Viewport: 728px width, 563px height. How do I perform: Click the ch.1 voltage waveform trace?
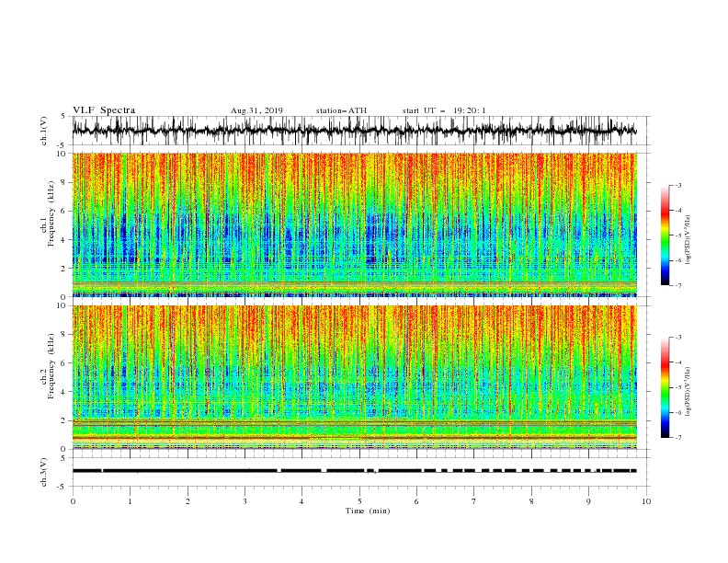point(354,131)
